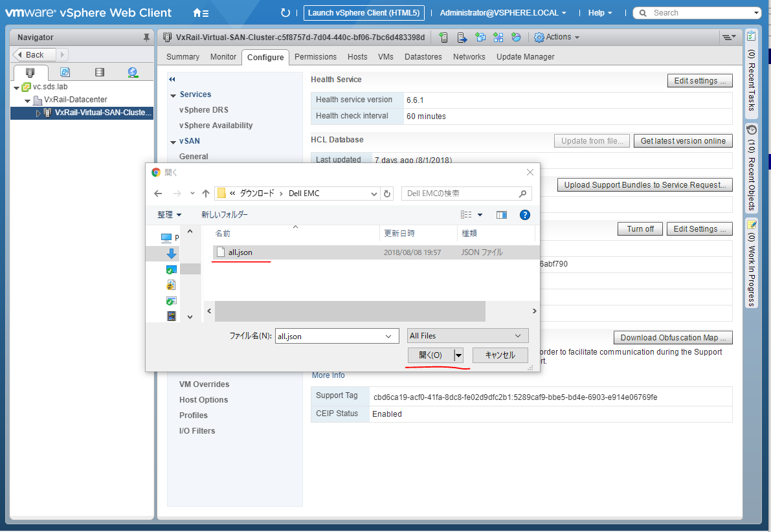Click the Recent Tasks sidebar icon

[752, 36]
